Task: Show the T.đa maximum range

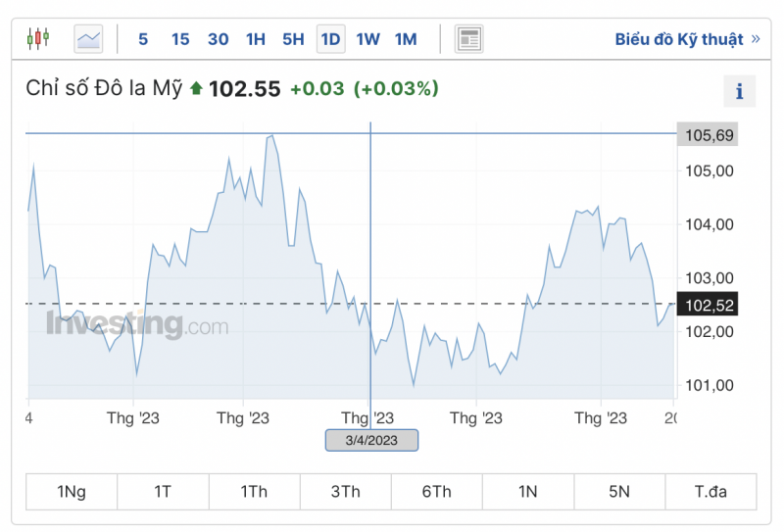Action: (710, 492)
